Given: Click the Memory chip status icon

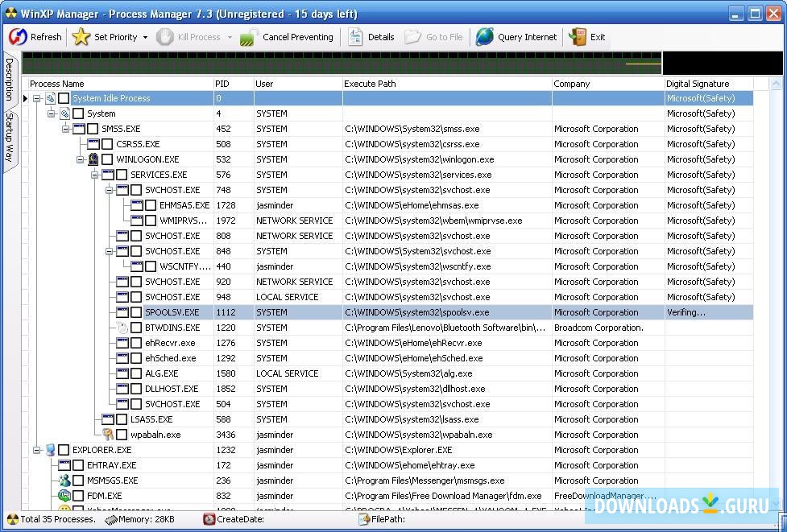Looking at the screenshot, I should coord(111,520).
